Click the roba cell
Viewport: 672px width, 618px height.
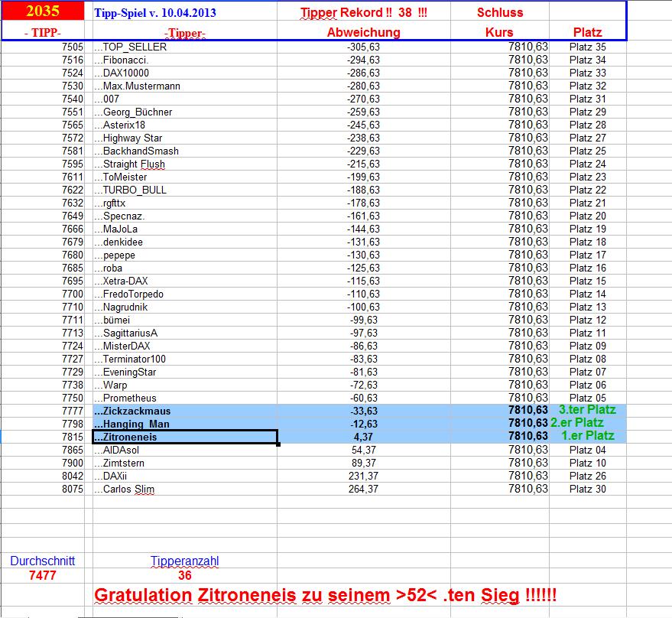click(x=185, y=268)
